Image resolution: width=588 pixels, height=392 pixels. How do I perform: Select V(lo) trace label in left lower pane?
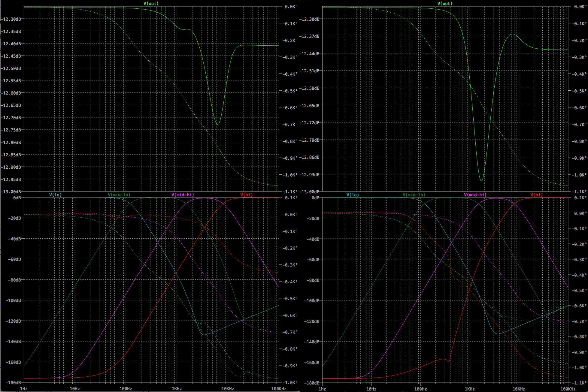coord(55,195)
